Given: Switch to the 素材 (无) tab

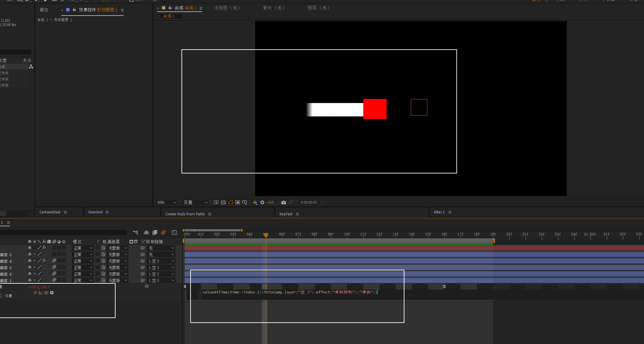Looking at the screenshot, I should [x=274, y=8].
